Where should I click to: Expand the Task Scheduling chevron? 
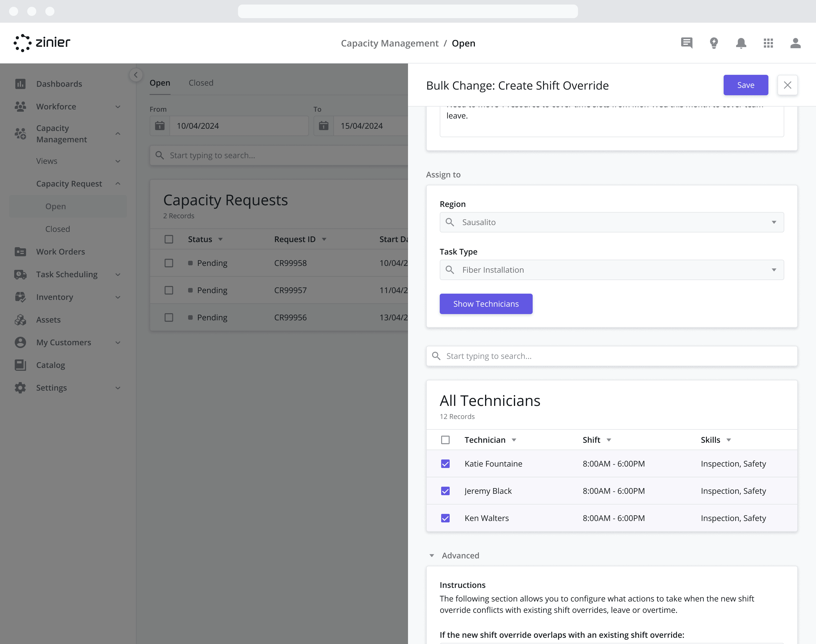point(118,274)
